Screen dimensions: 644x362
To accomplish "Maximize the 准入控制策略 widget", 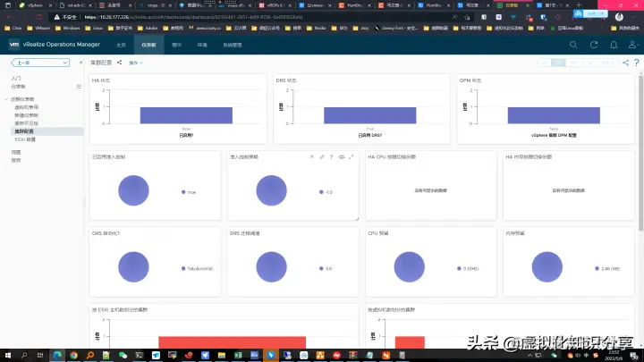I will tap(352, 156).
